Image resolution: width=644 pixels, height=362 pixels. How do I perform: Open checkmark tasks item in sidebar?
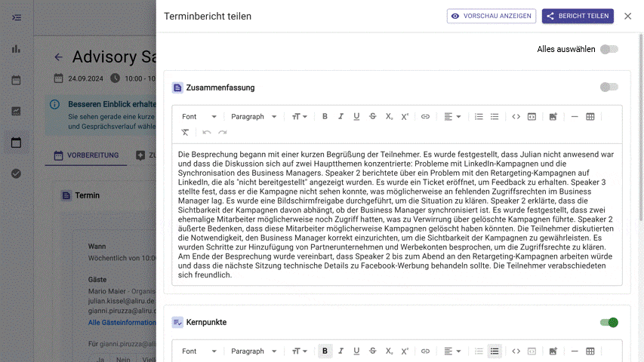coord(16,173)
